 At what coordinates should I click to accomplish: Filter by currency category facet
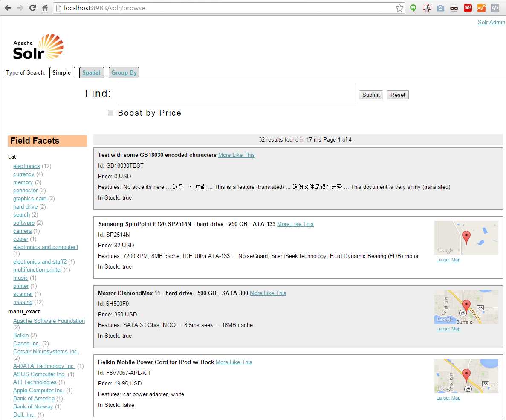pyautogui.click(x=23, y=174)
